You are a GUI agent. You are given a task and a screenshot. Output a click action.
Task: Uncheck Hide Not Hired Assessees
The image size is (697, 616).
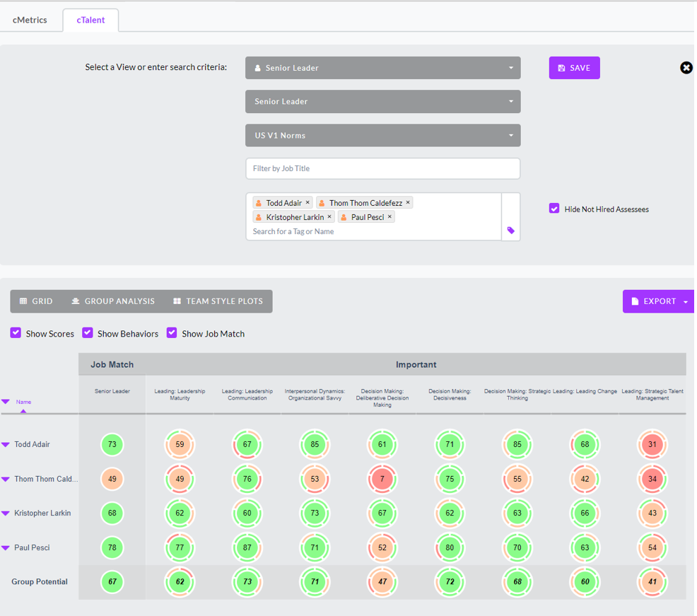[x=554, y=208]
